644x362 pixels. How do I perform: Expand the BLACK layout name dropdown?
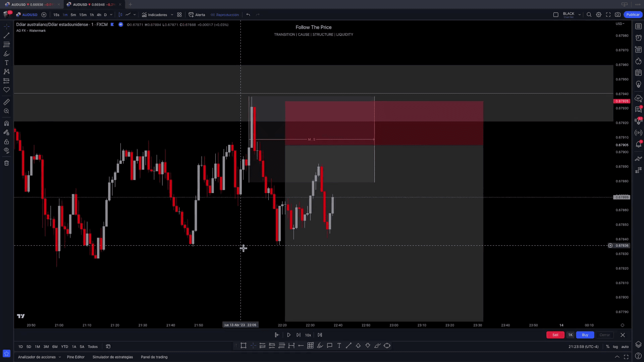click(579, 15)
